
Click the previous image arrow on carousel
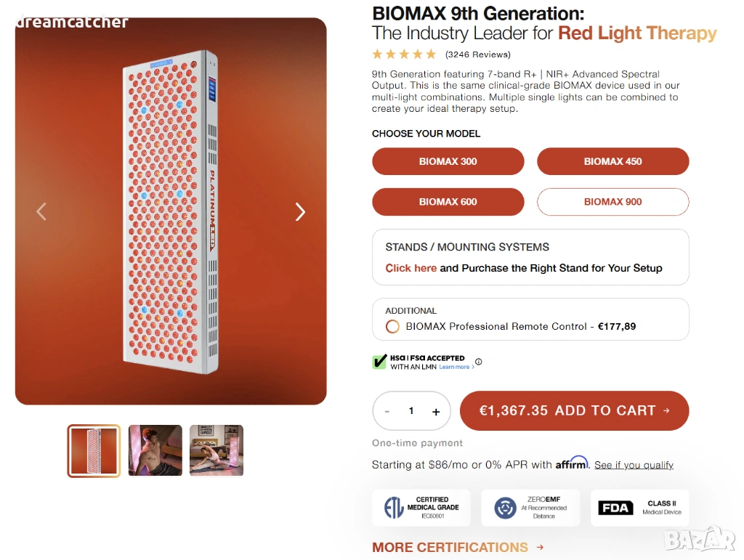(x=41, y=211)
